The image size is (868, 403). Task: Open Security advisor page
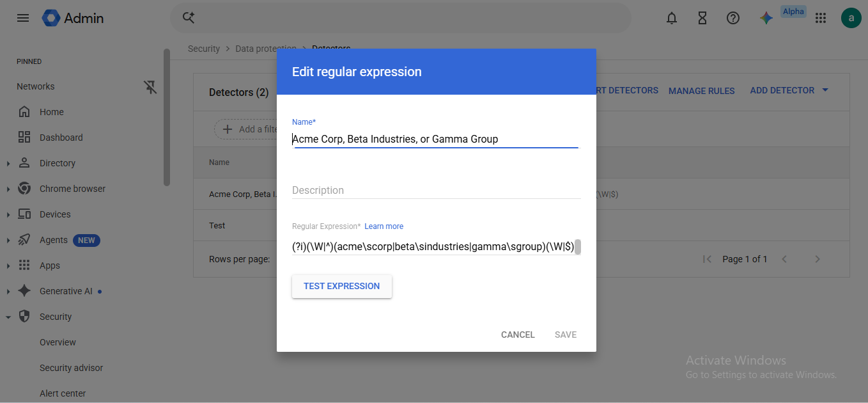pos(71,368)
